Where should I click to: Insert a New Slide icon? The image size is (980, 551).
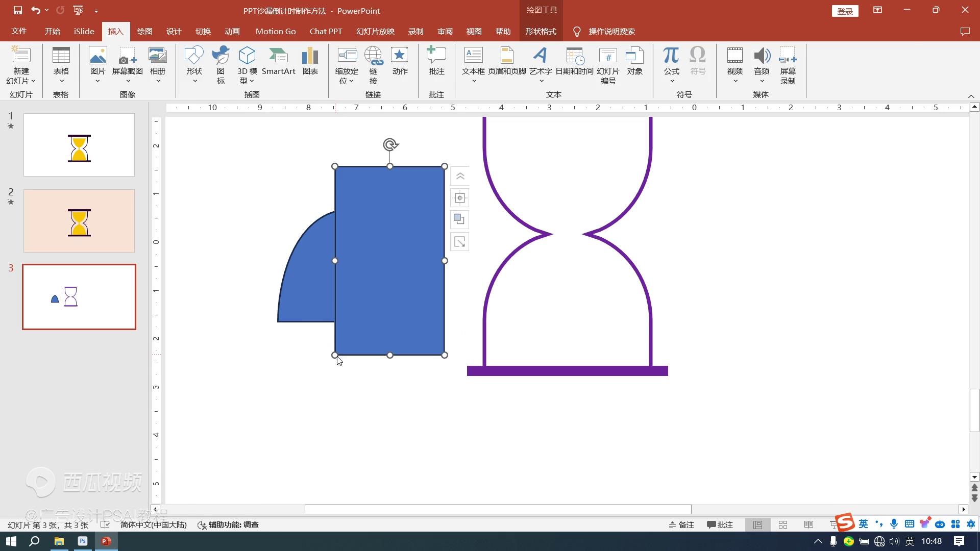click(21, 56)
